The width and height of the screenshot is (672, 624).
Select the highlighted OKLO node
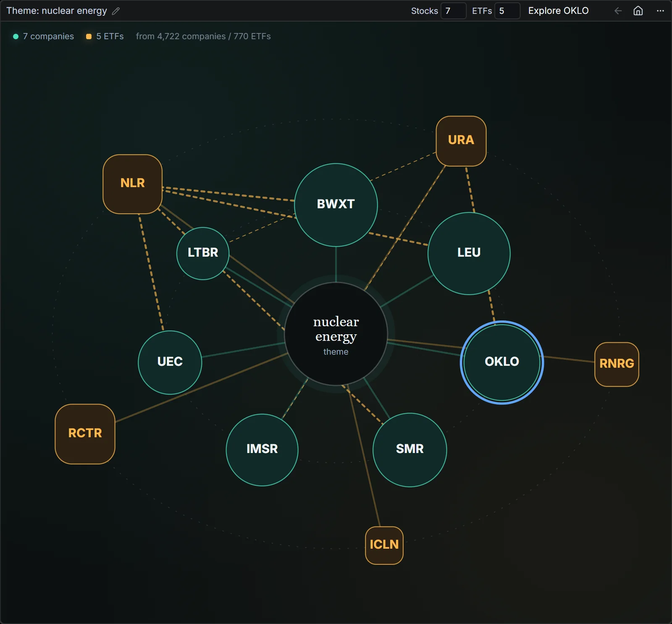(502, 362)
